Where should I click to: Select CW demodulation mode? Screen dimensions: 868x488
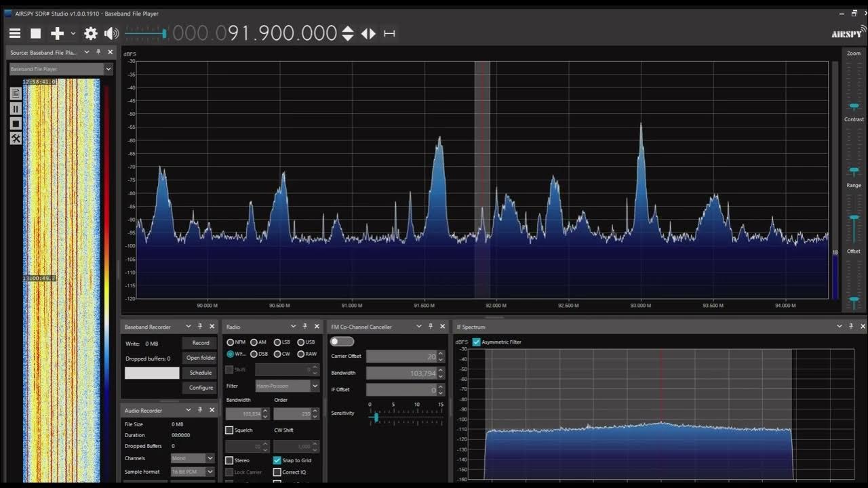coord(282,354)
